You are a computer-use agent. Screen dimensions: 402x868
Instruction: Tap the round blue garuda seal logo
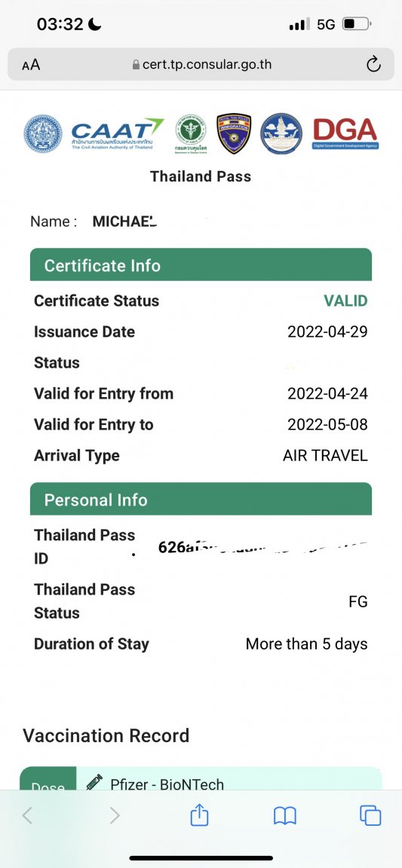pyautogui.click(x=43, y=133)
